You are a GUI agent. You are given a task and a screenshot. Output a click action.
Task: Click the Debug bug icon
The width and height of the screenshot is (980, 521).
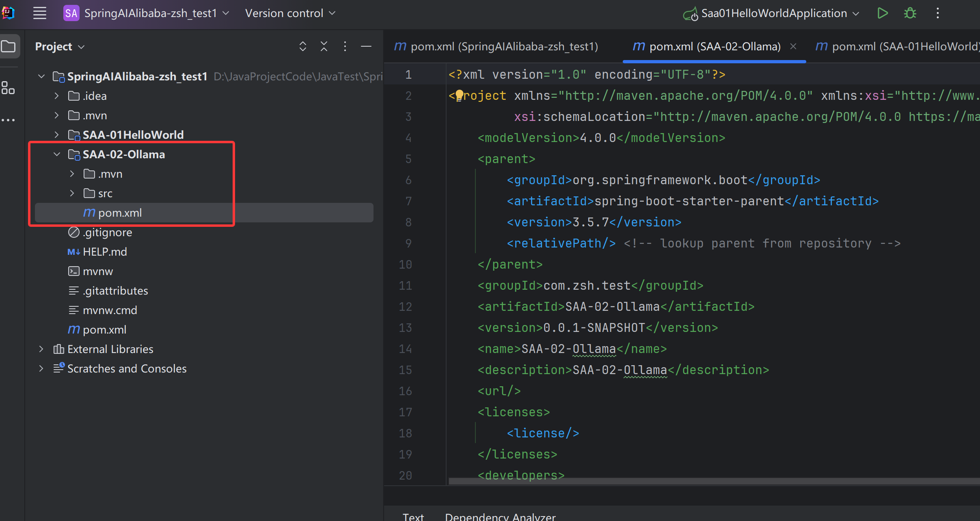pos(910,13)
